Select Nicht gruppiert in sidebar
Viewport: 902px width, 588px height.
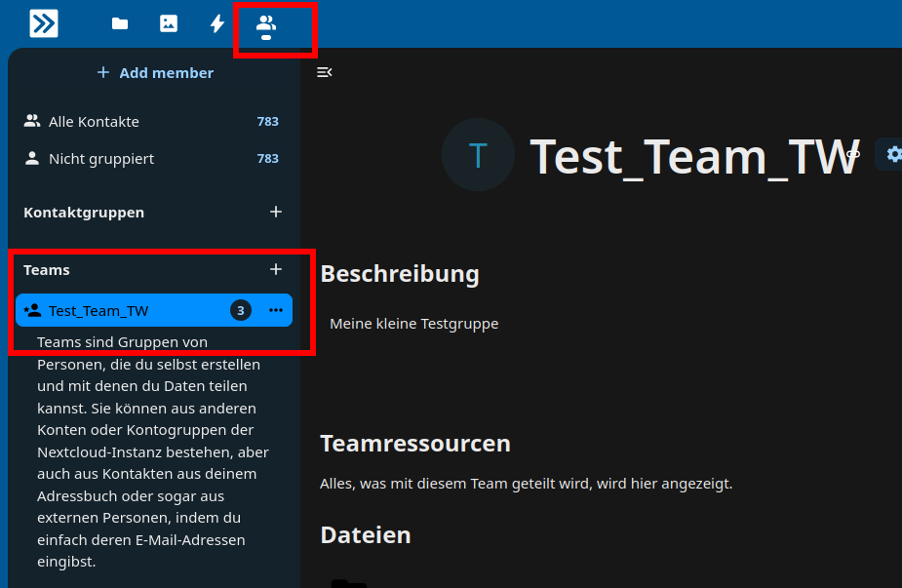[101, 158]
